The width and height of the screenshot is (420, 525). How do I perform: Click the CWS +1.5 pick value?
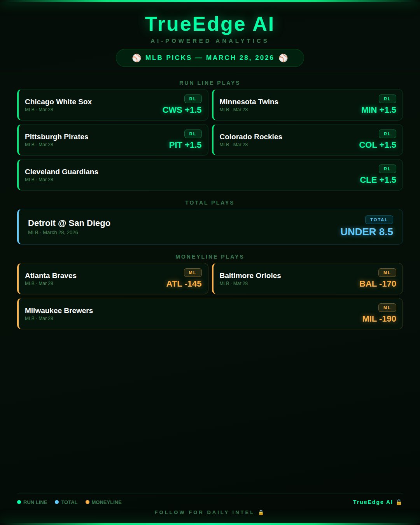pyautogui.click(x=182, y=110)
